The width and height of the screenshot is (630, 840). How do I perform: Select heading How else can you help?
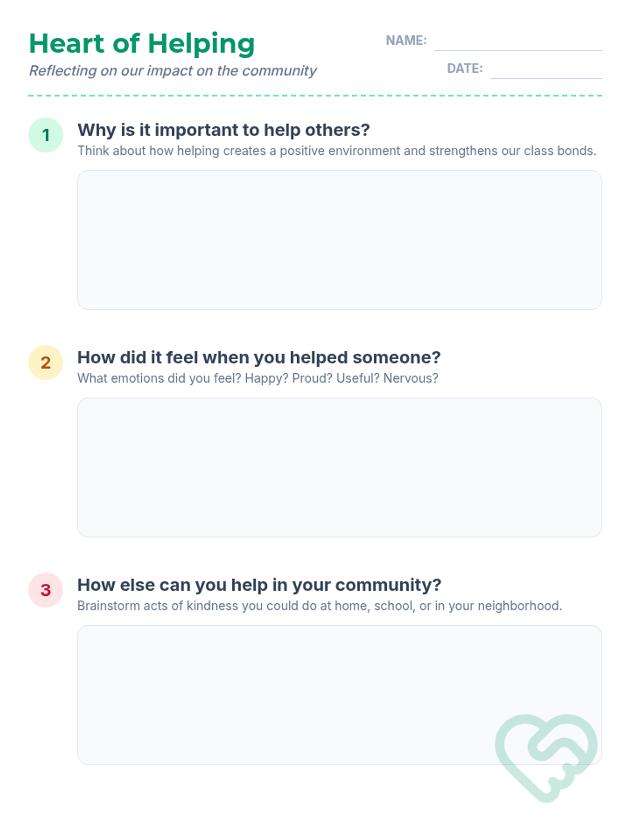click(259, 585)
